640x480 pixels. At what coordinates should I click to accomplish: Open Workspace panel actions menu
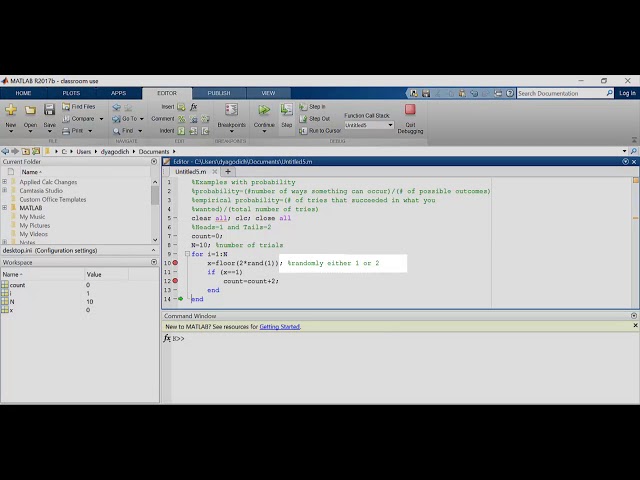click(x=154, y=262)
